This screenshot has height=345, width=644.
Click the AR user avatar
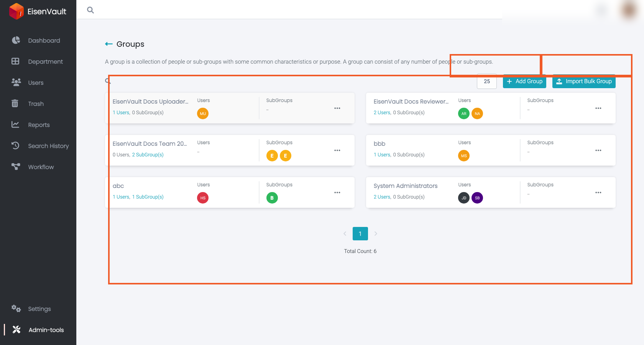pyautogui.click(x=464, y=113)
